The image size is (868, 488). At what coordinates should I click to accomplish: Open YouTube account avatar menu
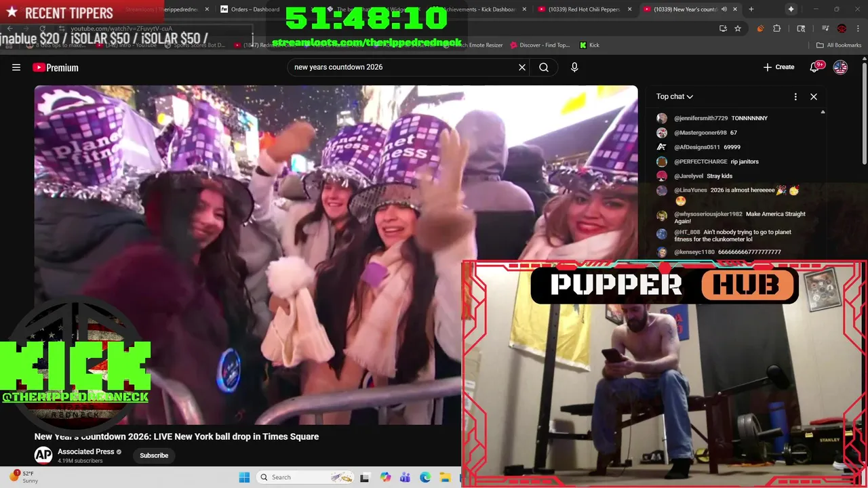pyautogui.click(x=840, y=67)
